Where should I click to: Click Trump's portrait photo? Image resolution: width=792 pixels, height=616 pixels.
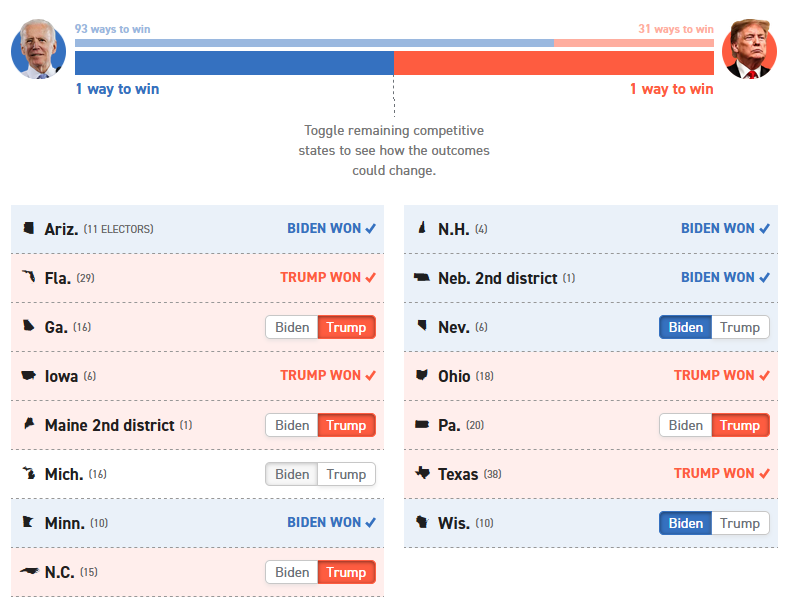pos(750,49)
